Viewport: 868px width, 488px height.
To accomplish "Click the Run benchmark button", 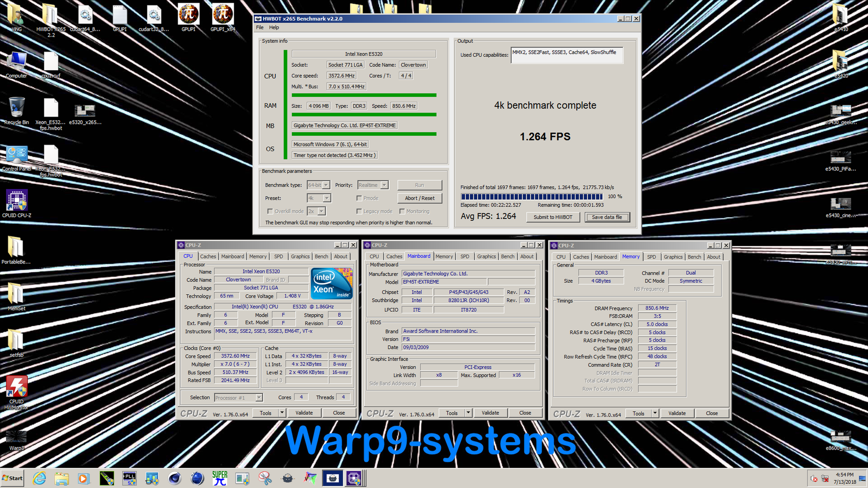I will tap(420, 185).
